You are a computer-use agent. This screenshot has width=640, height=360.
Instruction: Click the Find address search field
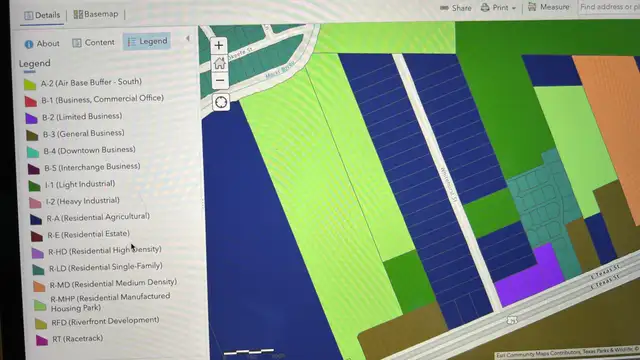pyautogui.click(x=609, y=7)
